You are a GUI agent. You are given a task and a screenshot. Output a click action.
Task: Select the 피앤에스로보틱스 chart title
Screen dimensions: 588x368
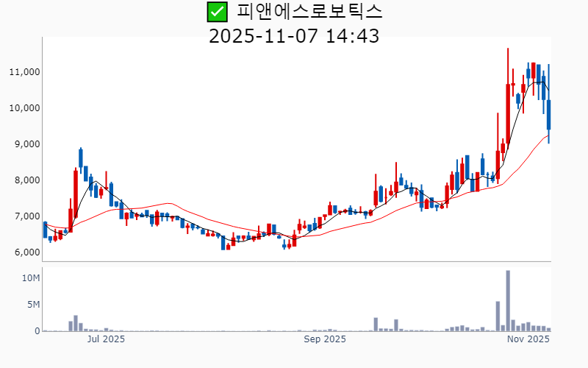tap(309, 12)
